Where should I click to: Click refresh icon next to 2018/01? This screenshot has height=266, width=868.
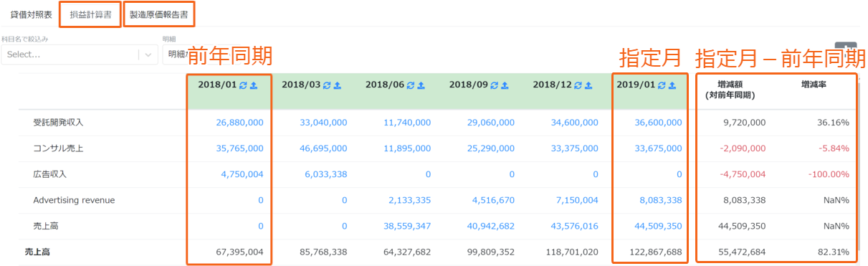click(x=243, y=85)
